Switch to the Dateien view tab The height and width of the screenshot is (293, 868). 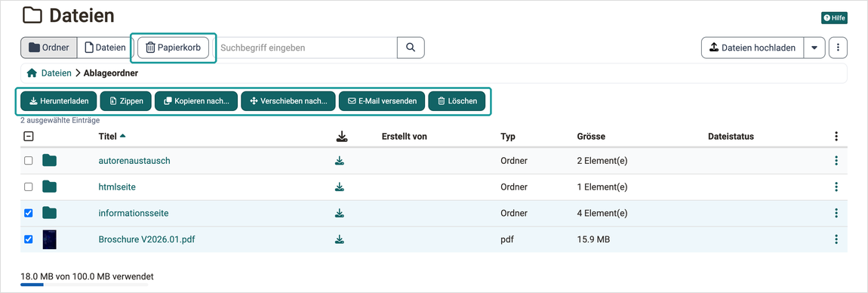(x=105, y=48)
